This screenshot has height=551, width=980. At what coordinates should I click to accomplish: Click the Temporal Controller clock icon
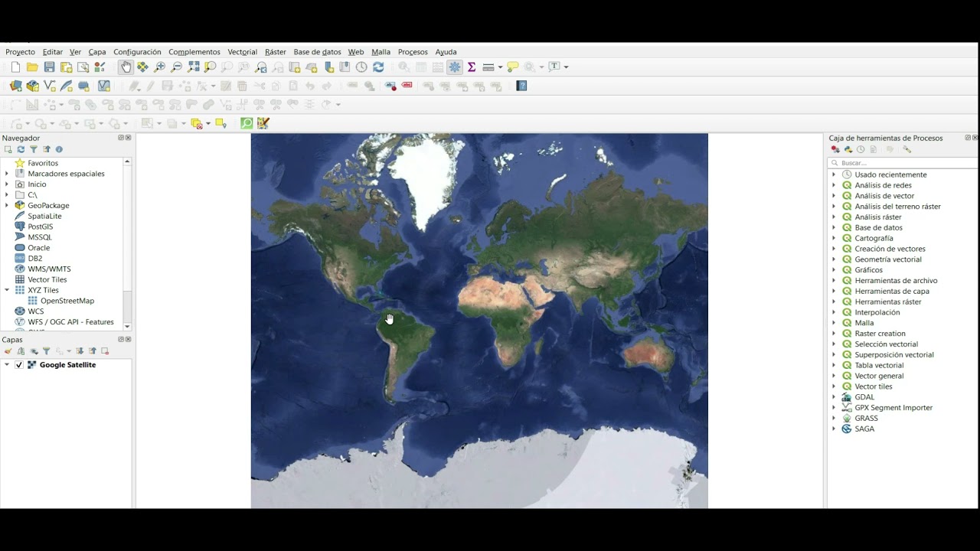tap(361, 67)
